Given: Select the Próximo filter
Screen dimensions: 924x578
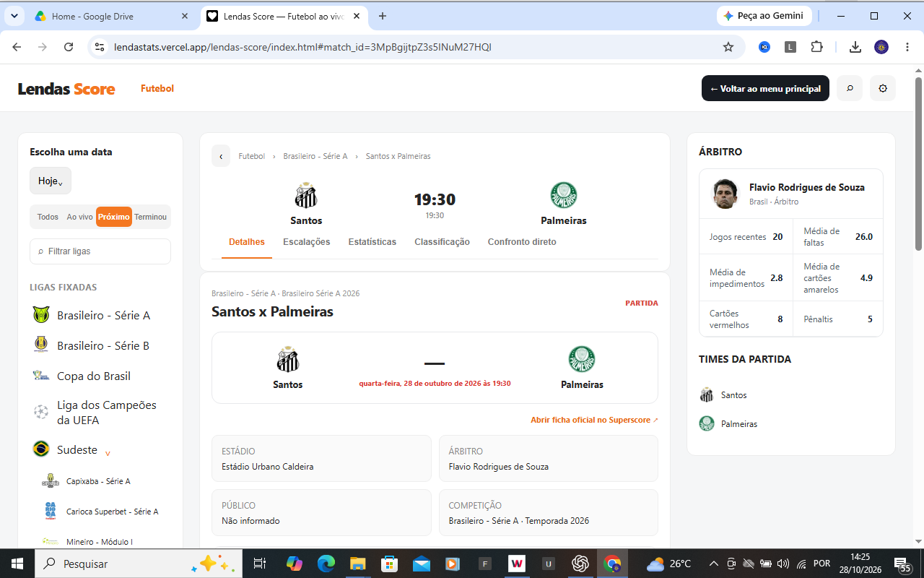Looking at the screenshot, I should tap(114, 217).
